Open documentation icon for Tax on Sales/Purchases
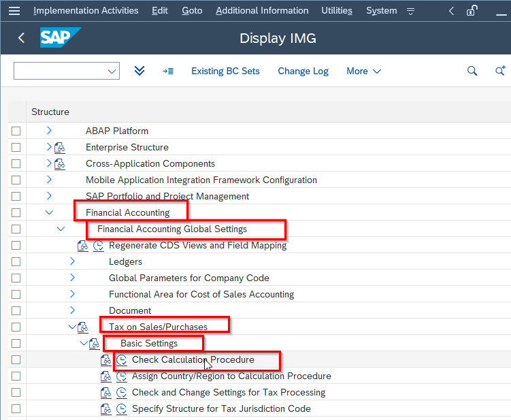This screenshot has width=511, height=420. pyautogui.click(x=83, y=327)
